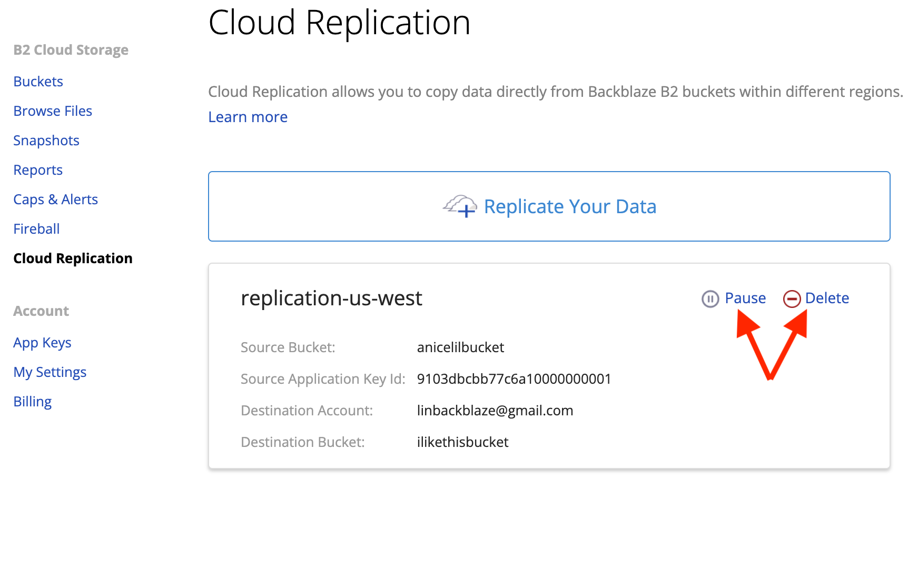Open Buckets in the sidebar

38,82
